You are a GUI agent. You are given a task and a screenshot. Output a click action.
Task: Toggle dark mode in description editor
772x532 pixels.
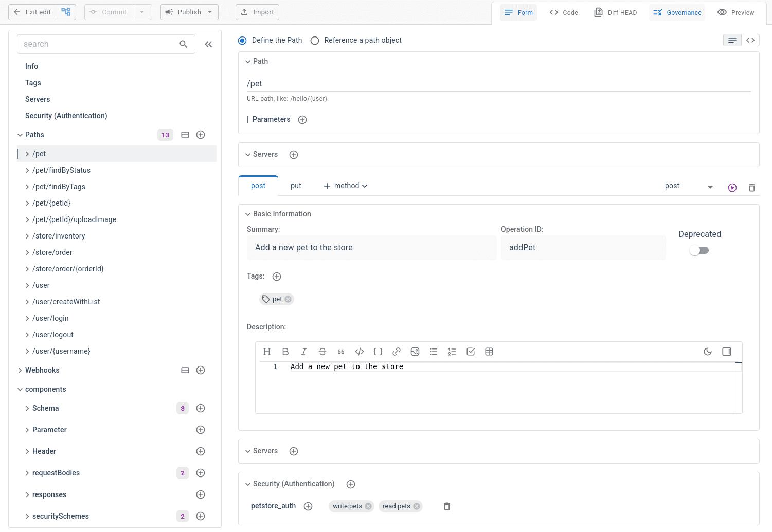708,352
